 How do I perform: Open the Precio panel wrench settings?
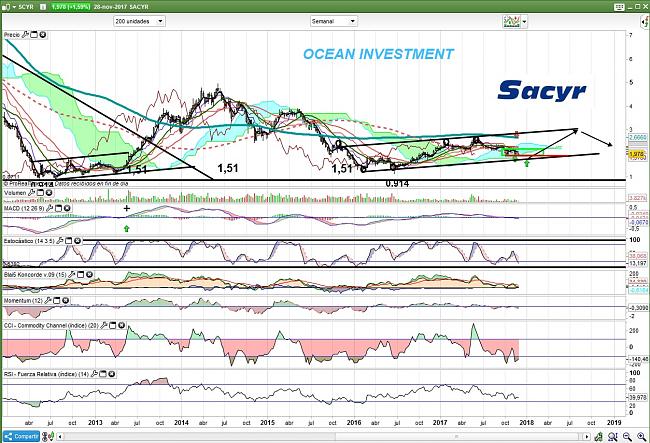tap(25, 35)
